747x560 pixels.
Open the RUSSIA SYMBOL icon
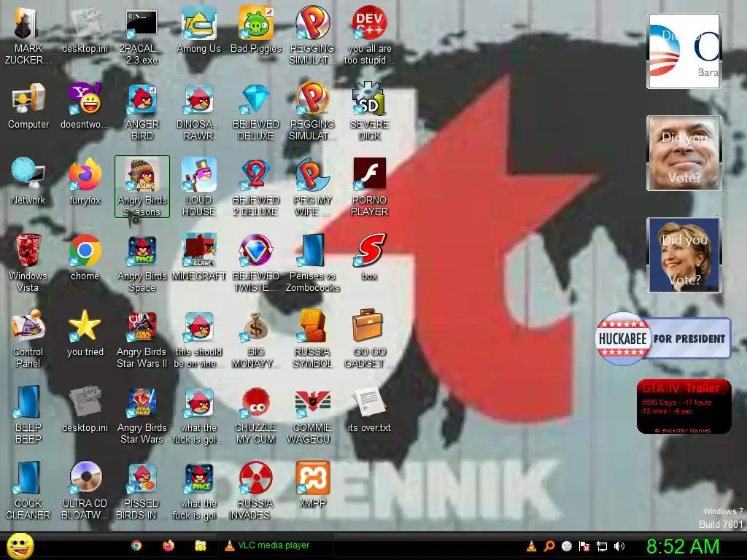312,339
